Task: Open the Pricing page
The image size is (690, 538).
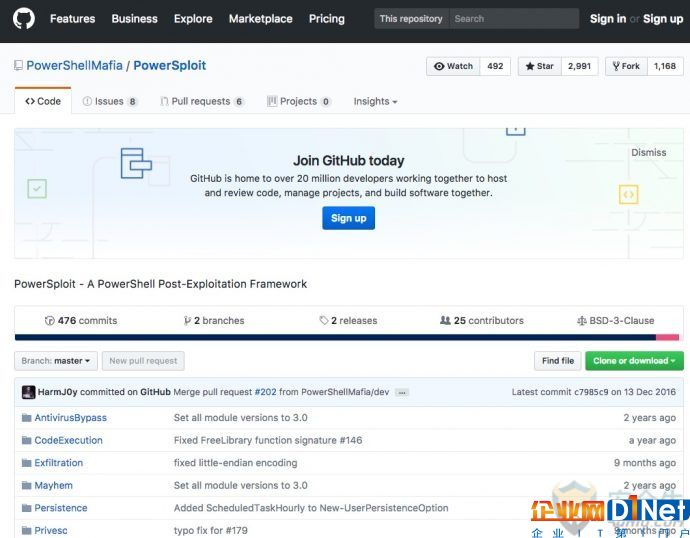Action: 327,19
